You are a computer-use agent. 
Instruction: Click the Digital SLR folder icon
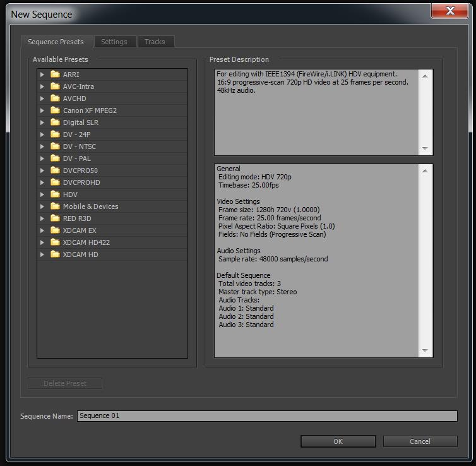tap(55, 122)
